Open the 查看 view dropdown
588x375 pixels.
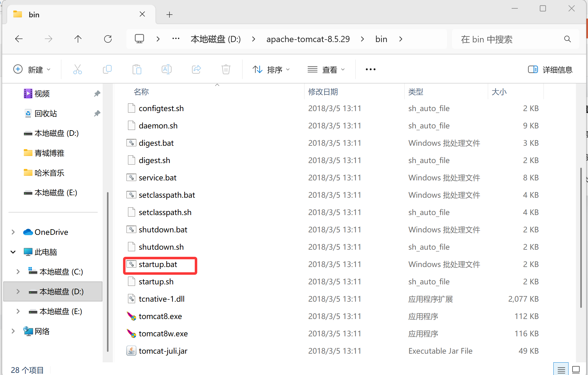(326, 69)
